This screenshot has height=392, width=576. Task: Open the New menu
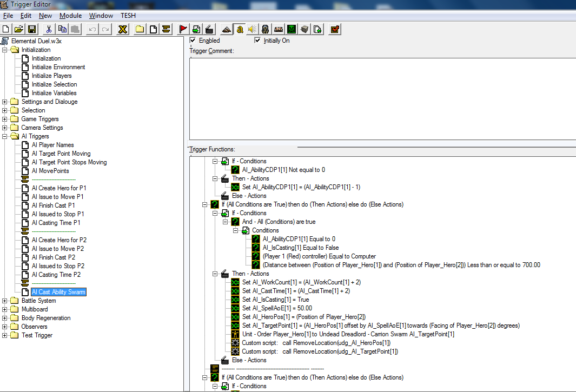(x=45, y=16)
